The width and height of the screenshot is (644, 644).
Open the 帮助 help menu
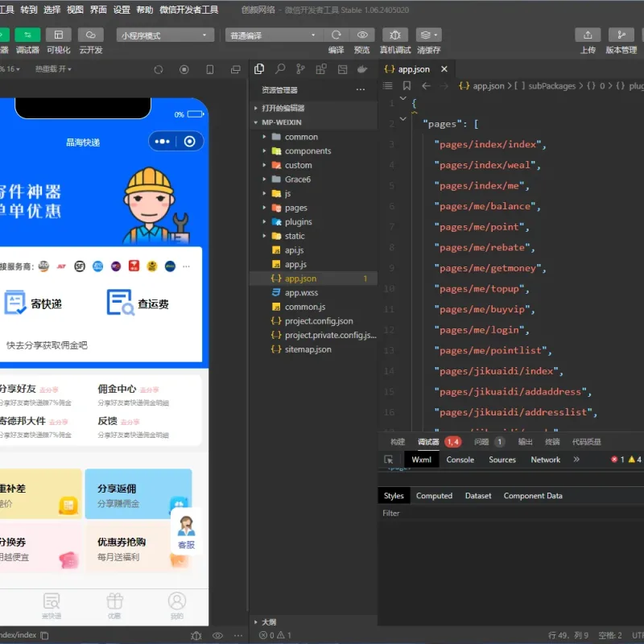pyautogui.click(x=145, y=10)
